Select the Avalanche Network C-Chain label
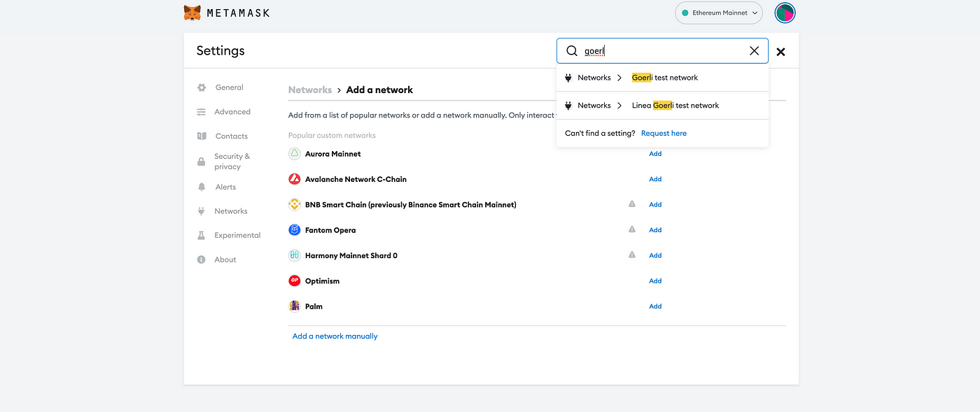This screenshot has width=980, height=412. point(356,179)
